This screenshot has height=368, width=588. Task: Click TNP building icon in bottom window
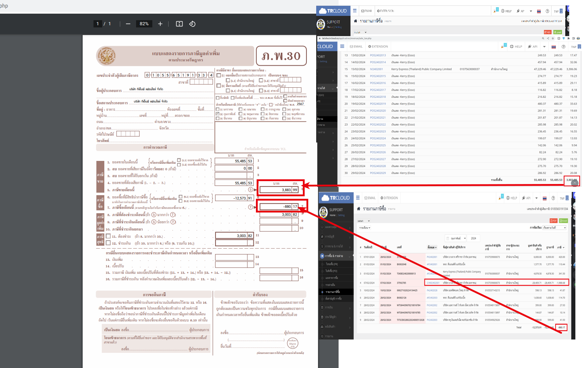567,198
